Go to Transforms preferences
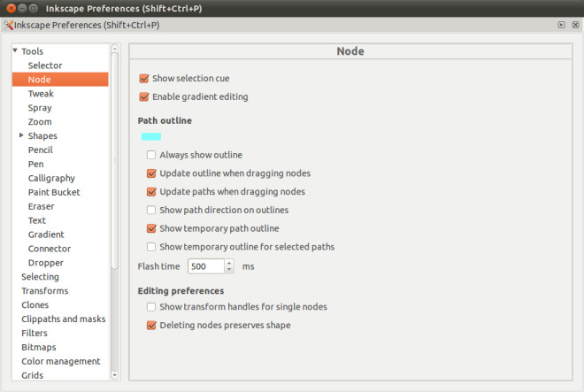The height and width of the screenshot is (392, 584). tap(45, 291)
